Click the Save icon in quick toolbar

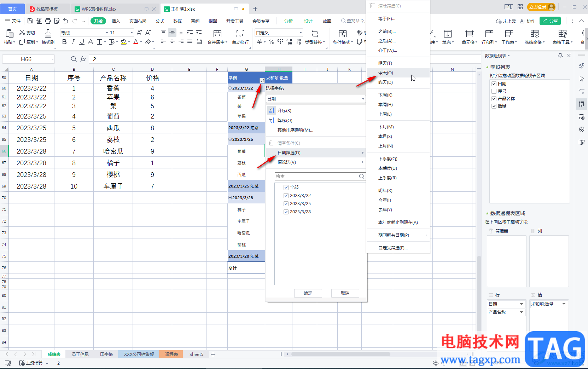click(30, 21)
